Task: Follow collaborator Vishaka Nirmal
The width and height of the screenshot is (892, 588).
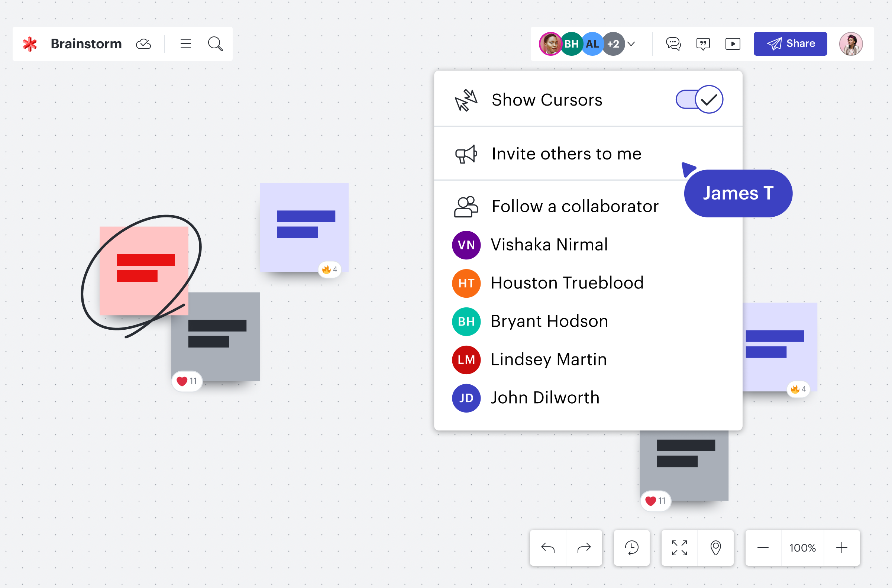Action: click(x=549, y=245)
